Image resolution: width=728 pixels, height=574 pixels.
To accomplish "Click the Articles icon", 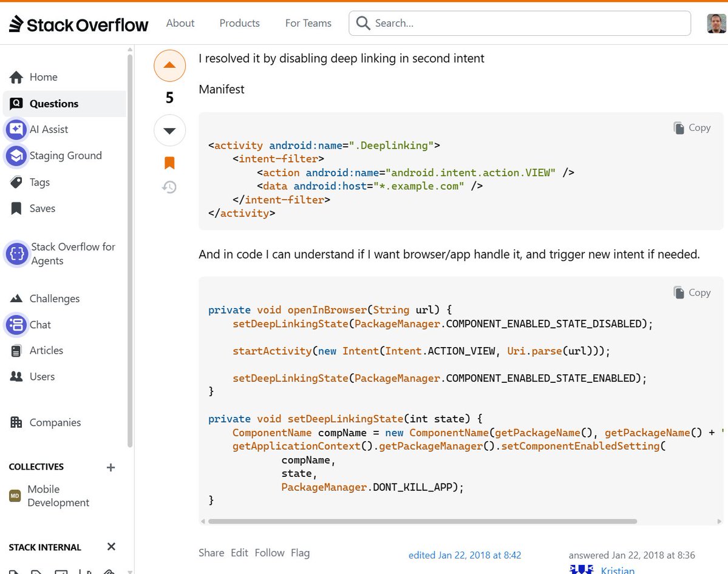I will 16,351.
